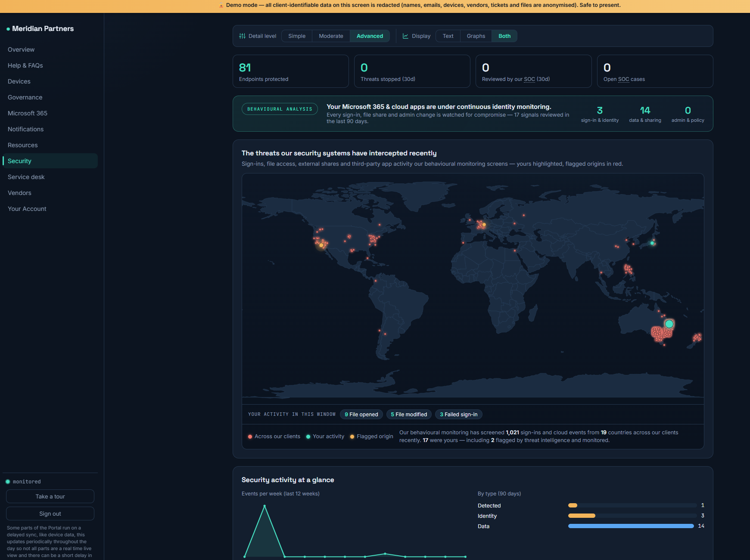Click the 3 sign-in & identity stat

(x=600, y=114)
